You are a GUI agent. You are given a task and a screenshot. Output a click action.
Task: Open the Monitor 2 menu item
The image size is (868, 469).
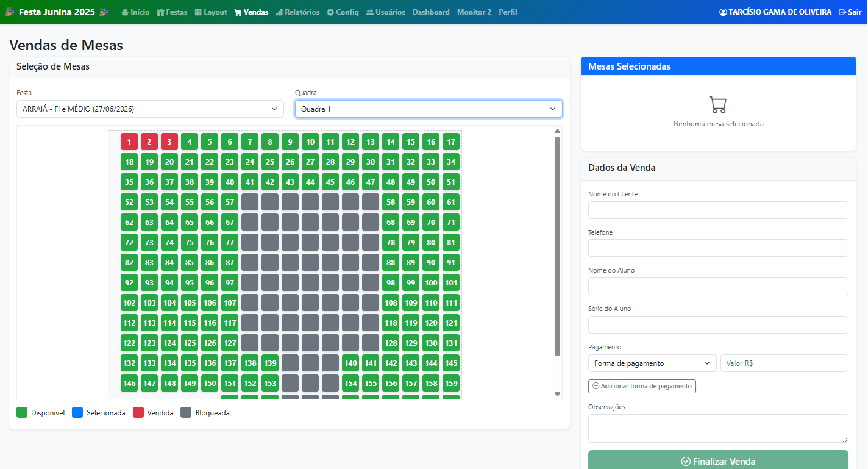coord(474,12)
